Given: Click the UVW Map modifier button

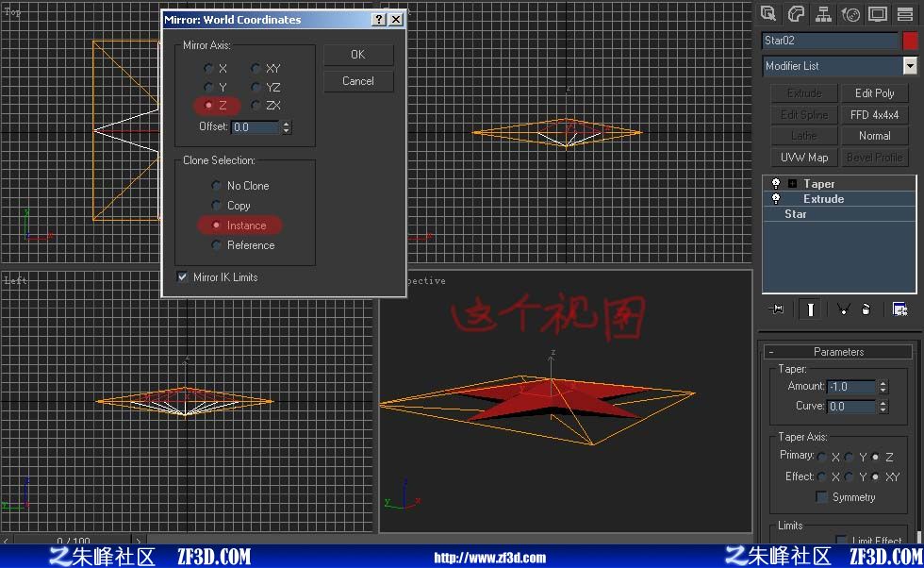Looking at the screenshot, I should (x=803, y=158).
